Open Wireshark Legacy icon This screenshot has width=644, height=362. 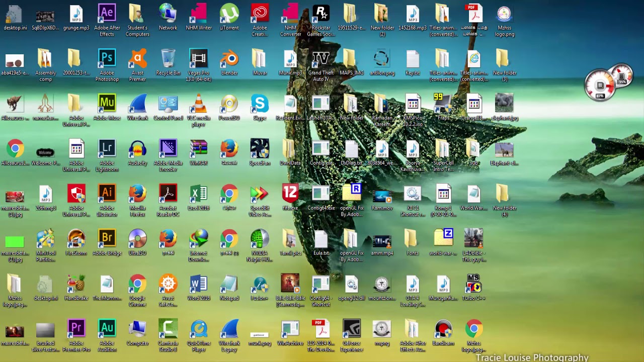[229, 336]
